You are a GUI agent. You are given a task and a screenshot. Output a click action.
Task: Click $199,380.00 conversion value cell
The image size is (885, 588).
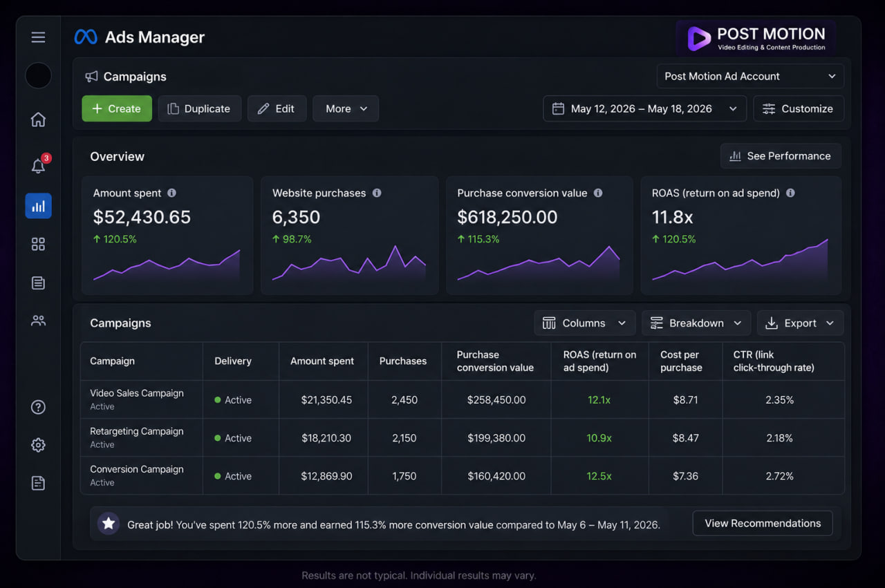click(x=496, y=438)
